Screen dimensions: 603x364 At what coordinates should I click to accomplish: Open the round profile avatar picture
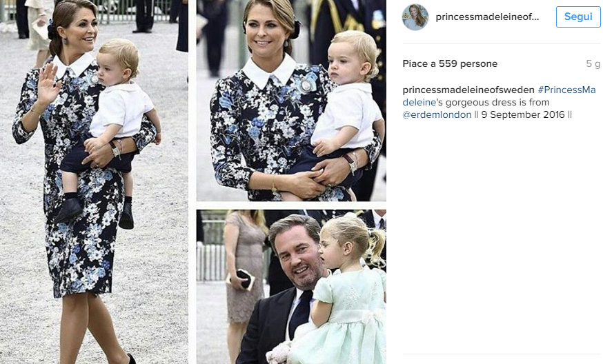point(415,17)
